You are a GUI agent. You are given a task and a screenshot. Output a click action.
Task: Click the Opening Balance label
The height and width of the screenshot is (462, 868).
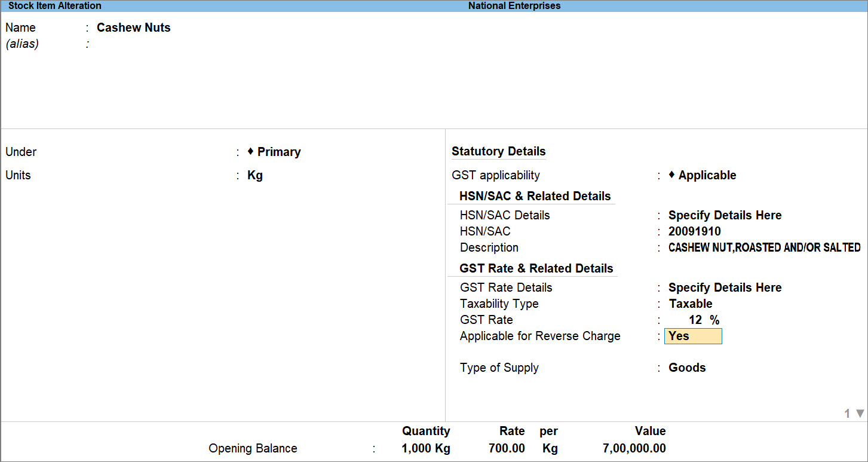253,448
